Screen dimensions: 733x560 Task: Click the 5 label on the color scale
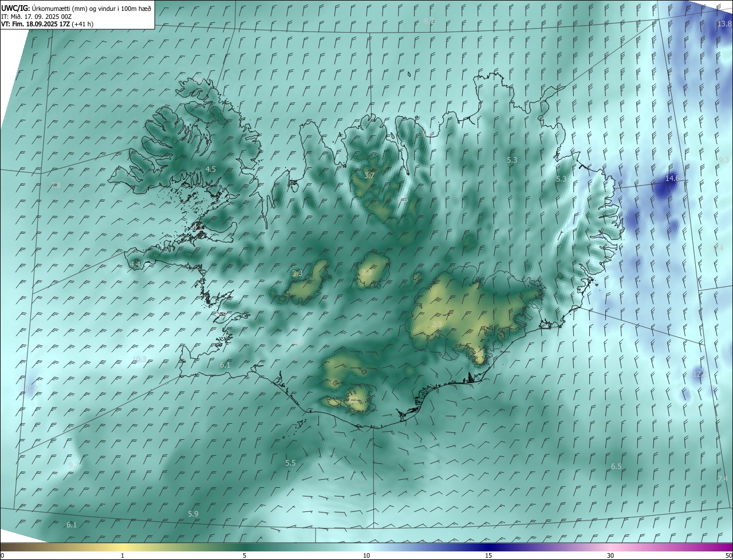coord(245,556)
